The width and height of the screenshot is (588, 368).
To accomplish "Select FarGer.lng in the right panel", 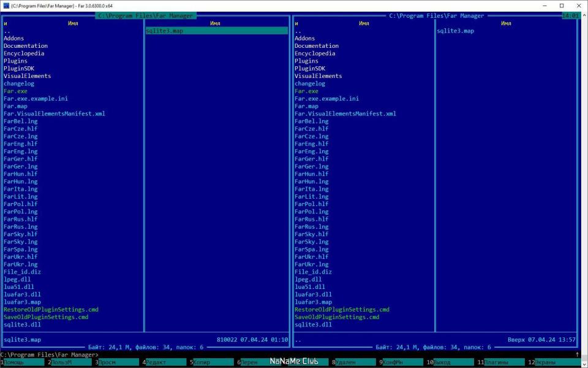I will pos(312,166).
